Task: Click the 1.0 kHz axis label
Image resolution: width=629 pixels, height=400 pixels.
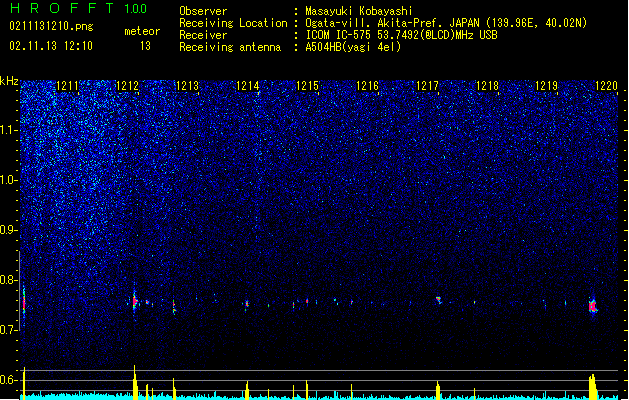Action: (x=8, y=180)
